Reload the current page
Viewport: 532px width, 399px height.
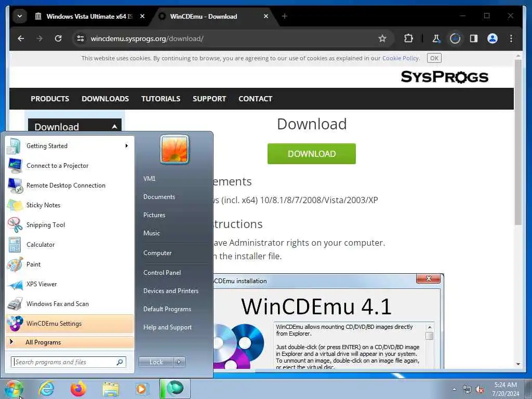pyautogui.click(x=58, y=38)
